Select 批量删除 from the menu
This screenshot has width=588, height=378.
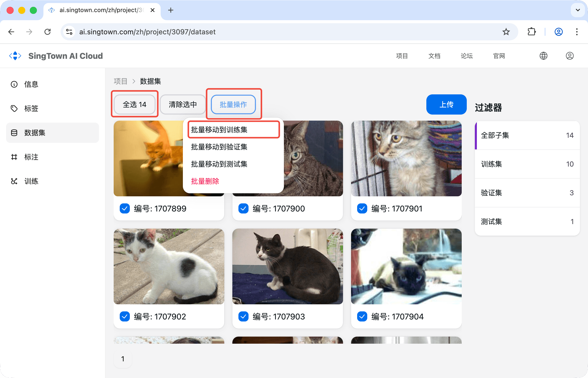pos(205,181)
